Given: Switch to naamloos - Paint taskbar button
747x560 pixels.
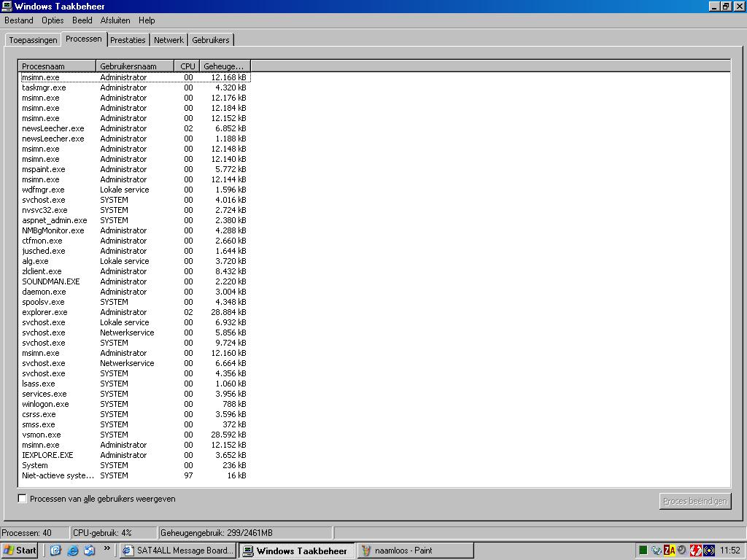Looking at the screenshot, I should [x=415, y=551].
